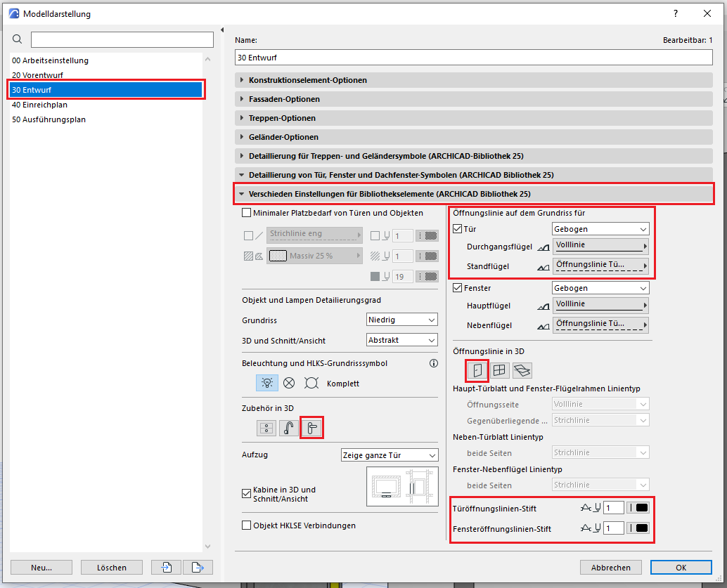The height and width of the screenshot is (588, 727).
Task: Open the Aufzug display dropdown
Action: [390, 455]
